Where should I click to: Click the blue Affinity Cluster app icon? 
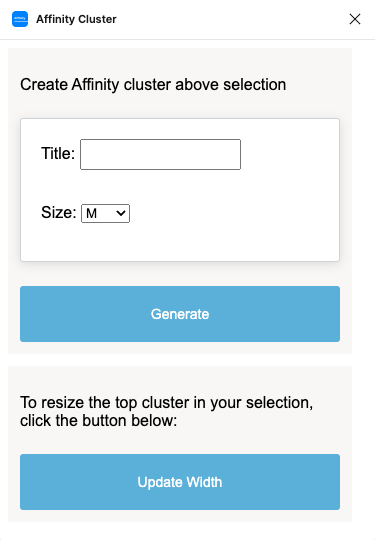20,19
